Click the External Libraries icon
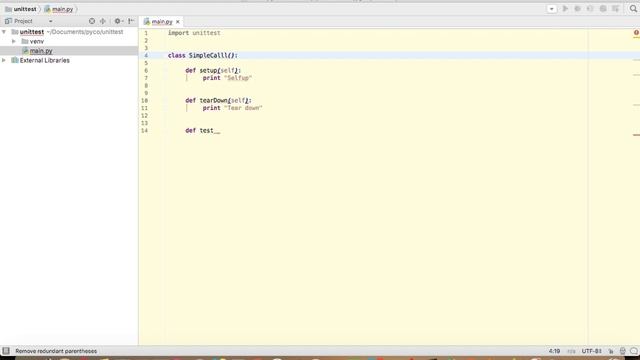Image resolution: width=640 pixels, height=360 pixels. coord(15,60)
